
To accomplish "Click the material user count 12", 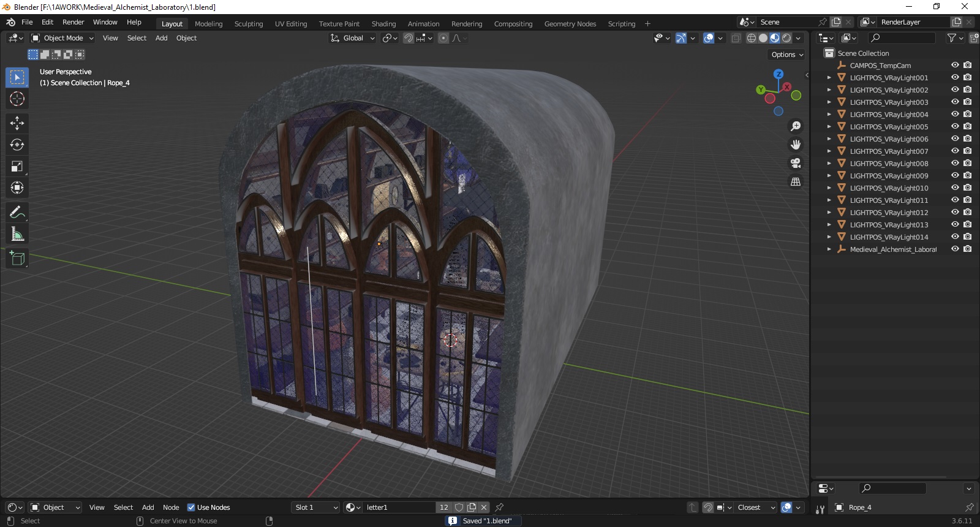I will pyautogui.click(x=444, y=507).
